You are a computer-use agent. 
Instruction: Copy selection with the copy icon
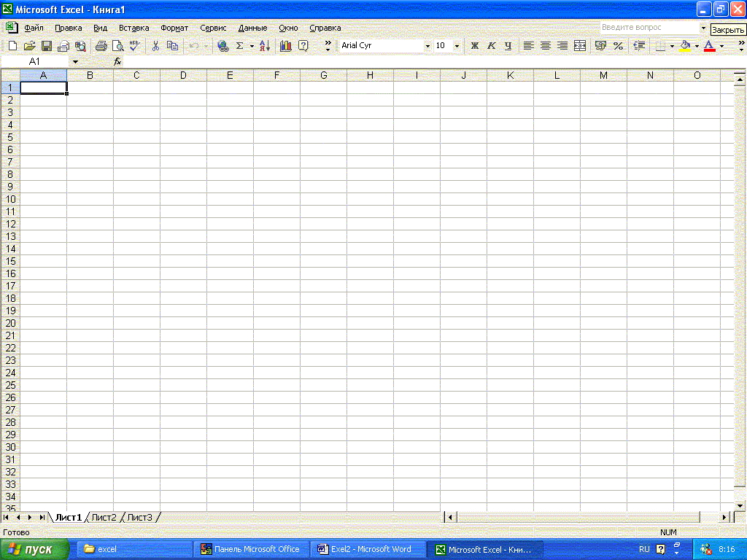[x=172, y=46]
